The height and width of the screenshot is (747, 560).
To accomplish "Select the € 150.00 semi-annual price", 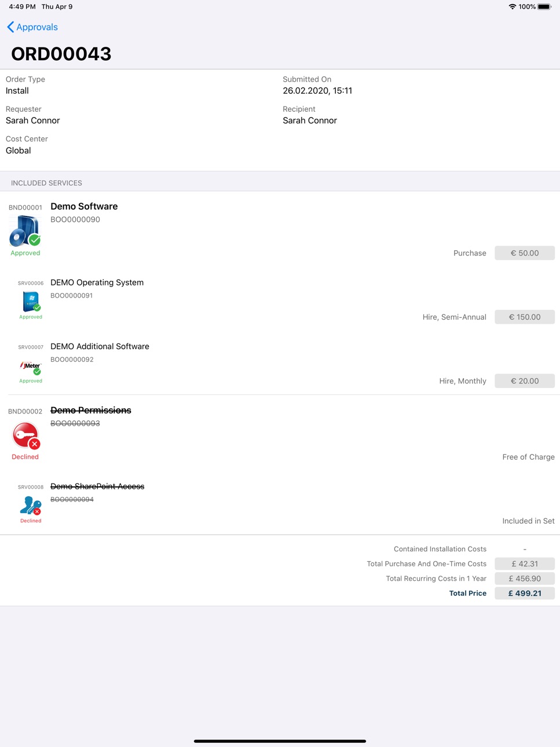I will [525, 317].
